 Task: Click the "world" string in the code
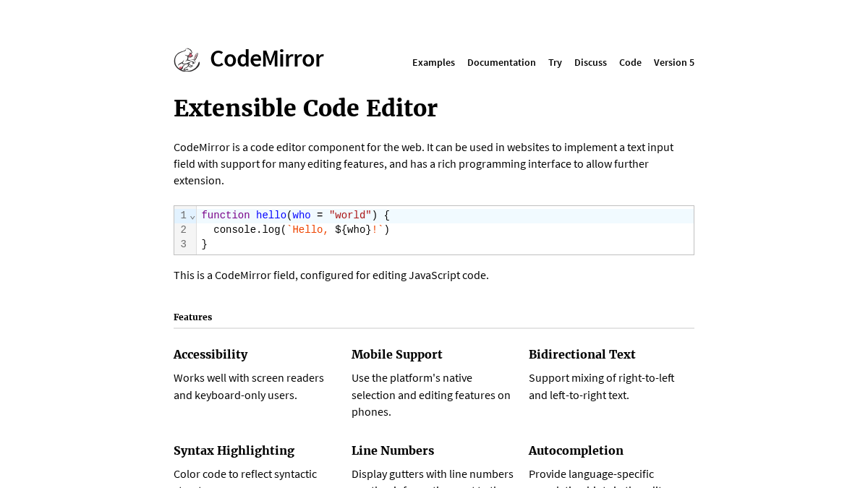[350, 215]
